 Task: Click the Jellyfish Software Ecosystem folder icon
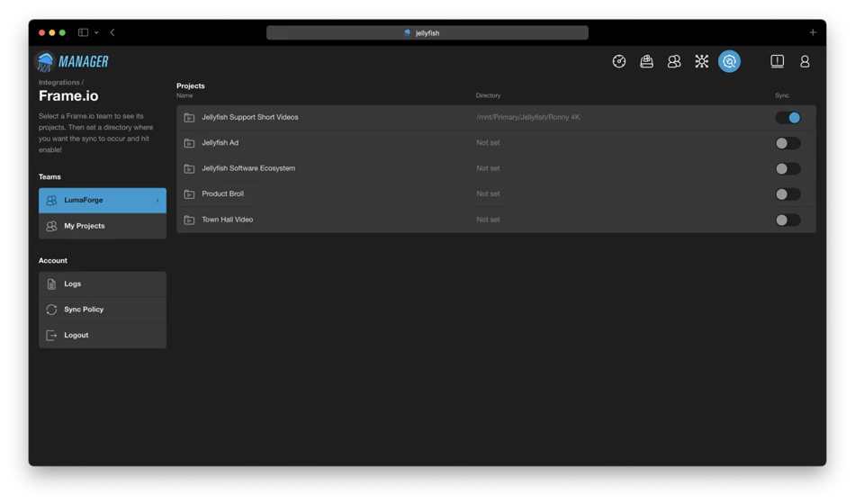point(189,169)
